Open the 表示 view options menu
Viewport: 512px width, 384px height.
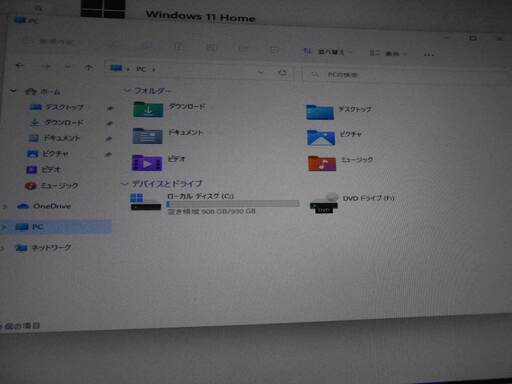pyautogui.click(x=388, y=53)
